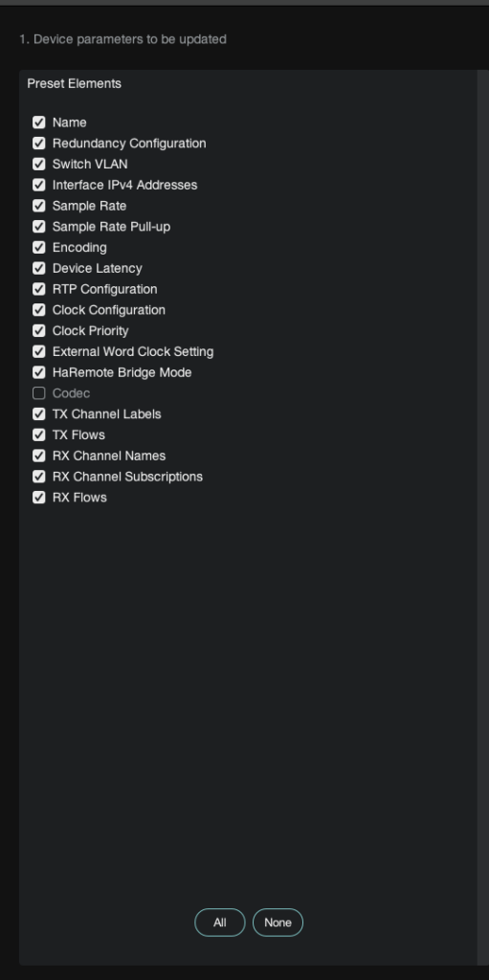Check the Codec checkbox
Image resolution: width=489 pixels, height=980 pixels.
pyautogui.click(x=39, y=393)
